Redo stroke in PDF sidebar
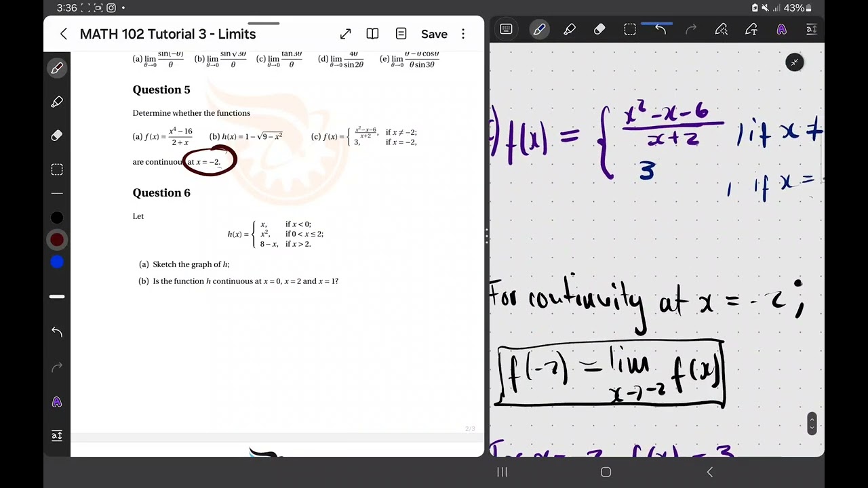This screenshot has height=488, width=868. [x=57, y=367]
